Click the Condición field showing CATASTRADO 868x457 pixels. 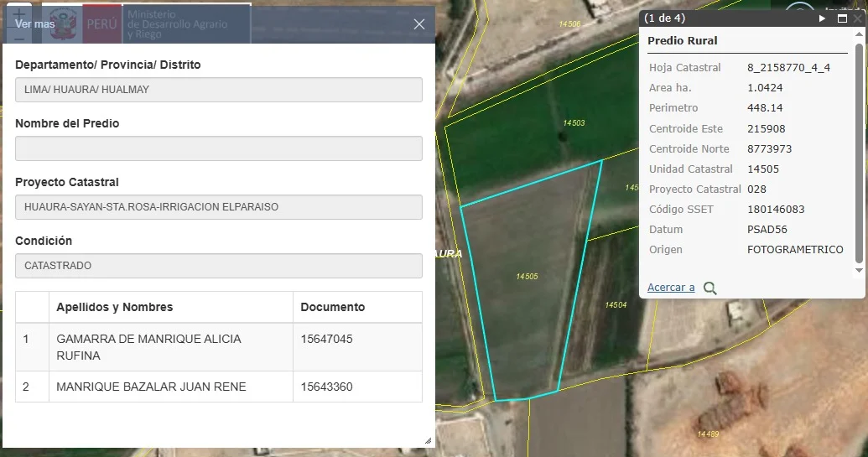point(218,266)
